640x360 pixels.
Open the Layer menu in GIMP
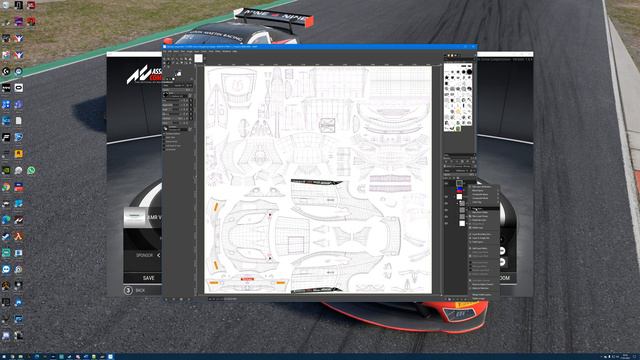coord(196,51)
